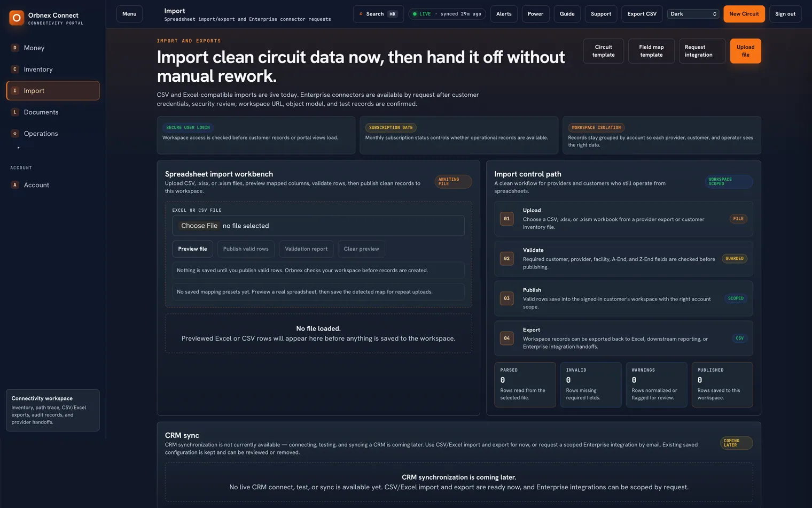Screen dimensions: 812x508
Task: Click the PARSED rows counter card
Action: point(525,384)
